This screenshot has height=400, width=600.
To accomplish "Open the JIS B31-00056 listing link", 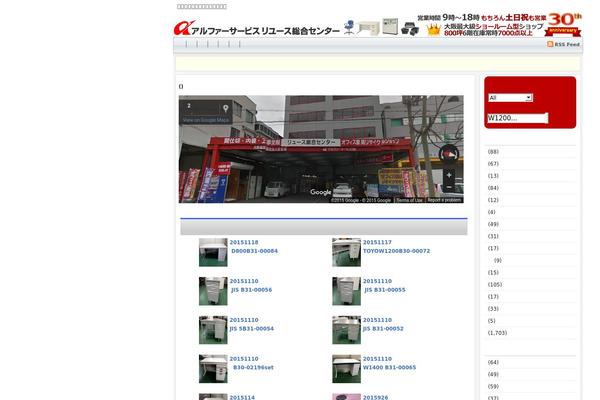I will pos(251,290).
